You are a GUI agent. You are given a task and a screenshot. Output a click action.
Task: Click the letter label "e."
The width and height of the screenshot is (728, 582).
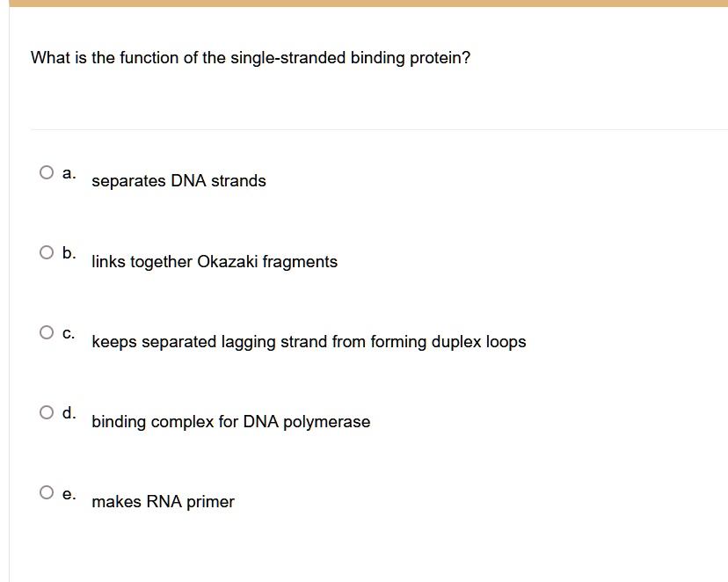pyautogui.click(x=69, y=493)
